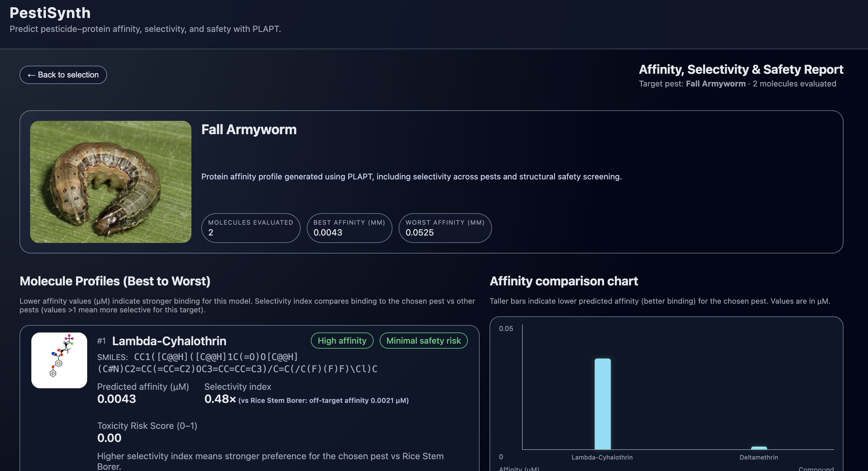This screenshot has width=868, height=471.
Task: Click the Lambda-Cyhalothrin molecule name heading
Action: point(169,341)
